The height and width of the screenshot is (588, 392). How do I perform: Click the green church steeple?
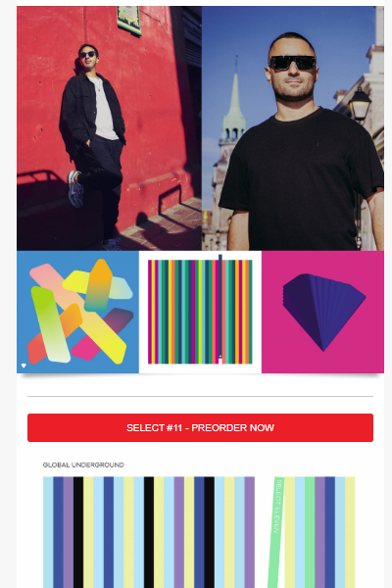(x=235, y=104)
